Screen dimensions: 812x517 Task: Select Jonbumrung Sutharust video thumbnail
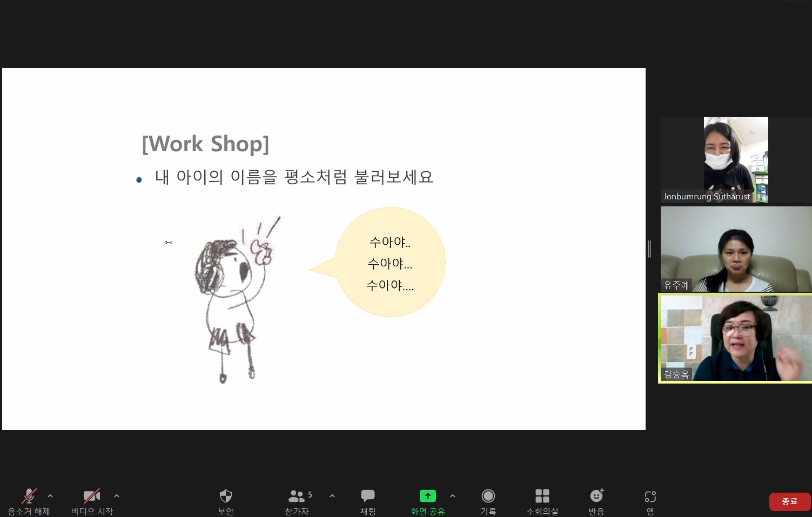click(x=736, y=160)
